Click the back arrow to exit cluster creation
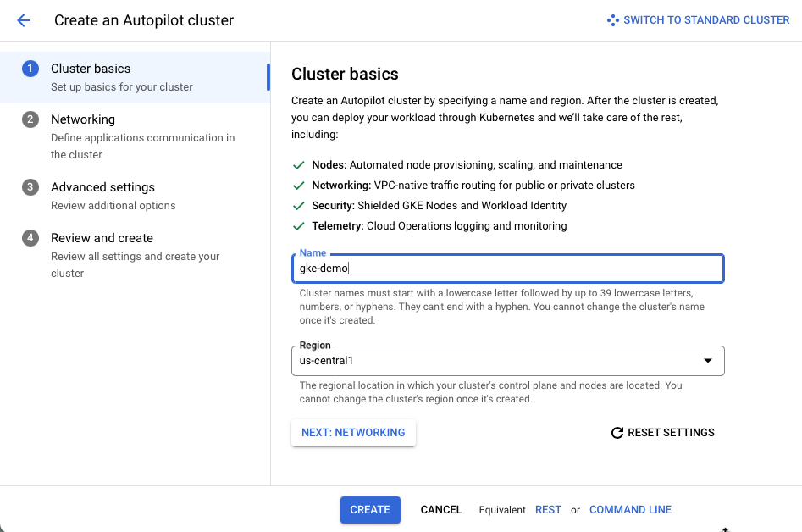This screenshot has width=802, height=532. coord(23,19)
